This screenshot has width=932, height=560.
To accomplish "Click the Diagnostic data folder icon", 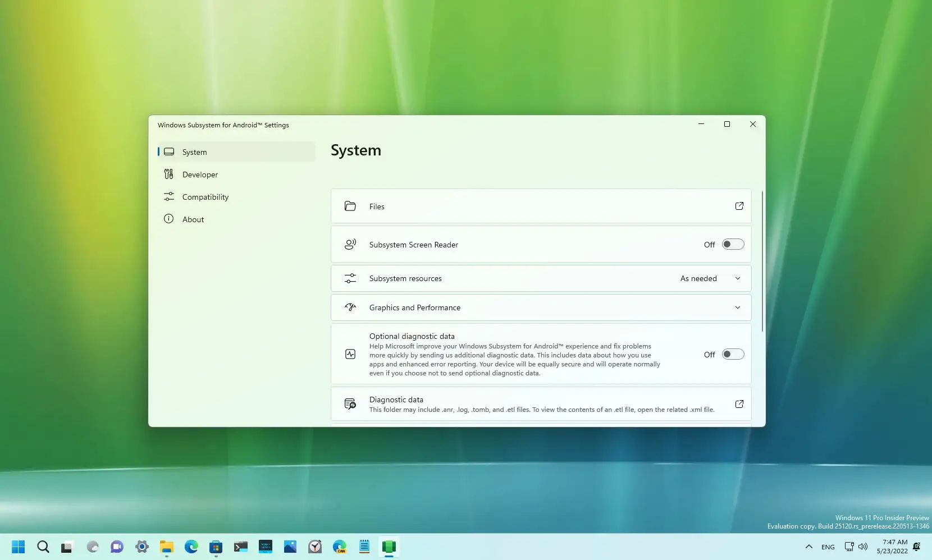I will coord(350,403).
